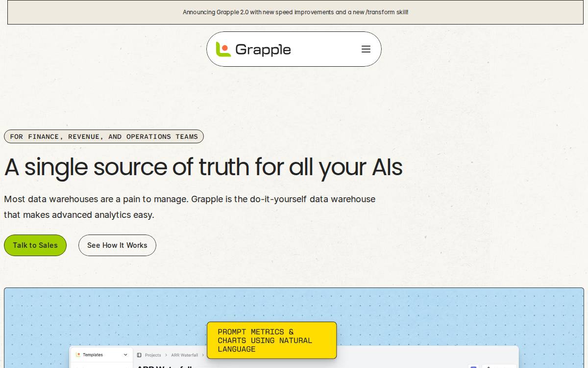The height and width of the screenshot is (368, 588).
Task: Click the Templates icon in the preview
Action: click(78, 355)
